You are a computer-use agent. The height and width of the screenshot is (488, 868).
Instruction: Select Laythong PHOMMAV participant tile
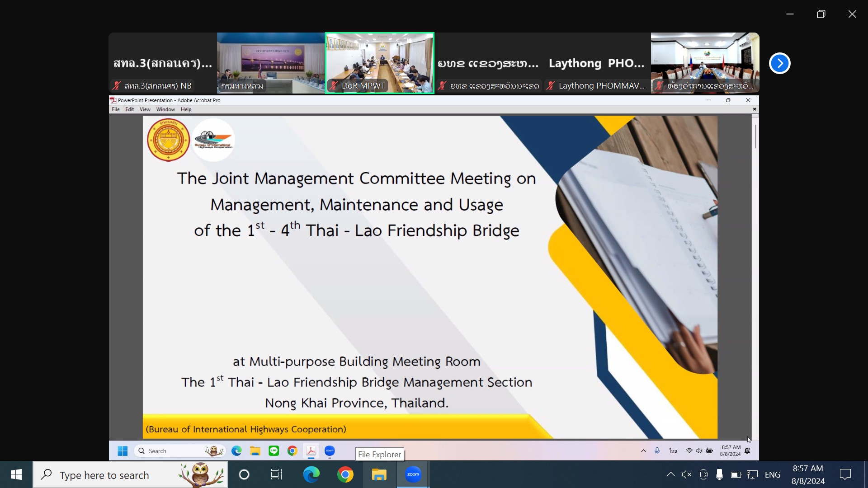597,63
